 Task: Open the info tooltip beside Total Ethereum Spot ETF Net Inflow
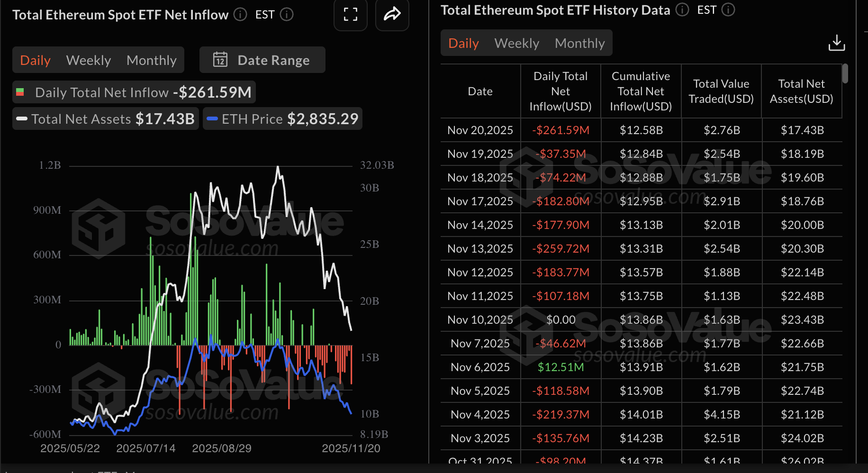pos(240,15)
